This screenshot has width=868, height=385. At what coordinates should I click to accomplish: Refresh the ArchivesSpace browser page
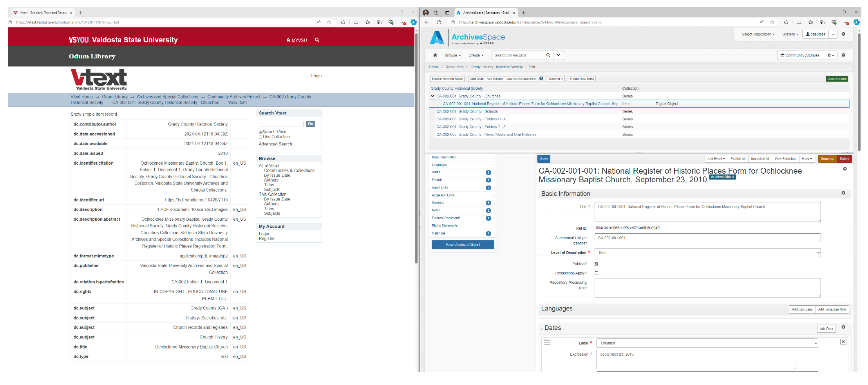439,22
